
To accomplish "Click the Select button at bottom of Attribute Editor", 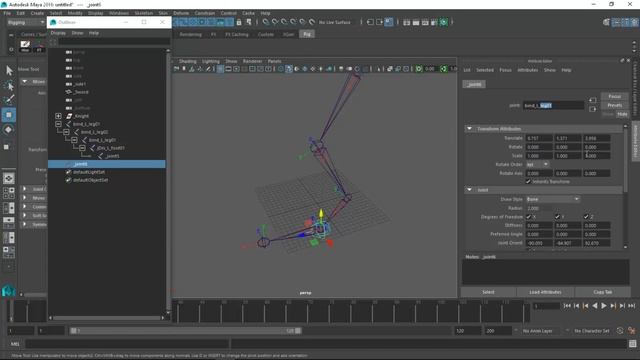I will tap(488, 292).
